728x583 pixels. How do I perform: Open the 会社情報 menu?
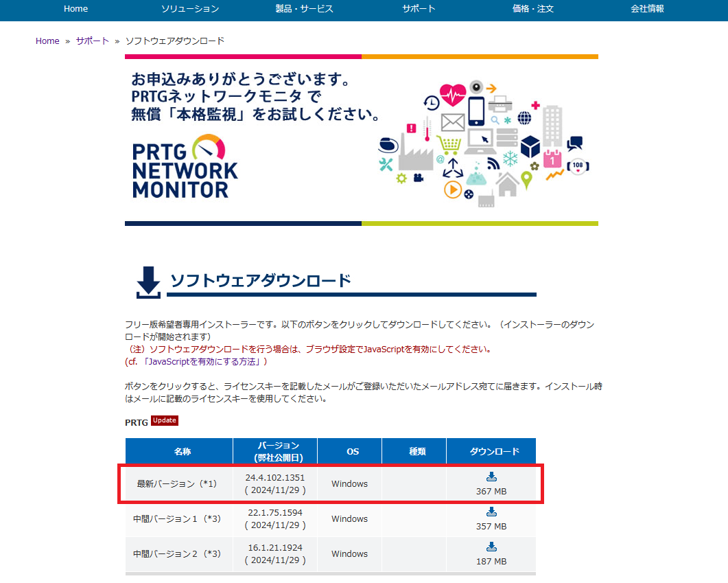click(x=647, y=9)
